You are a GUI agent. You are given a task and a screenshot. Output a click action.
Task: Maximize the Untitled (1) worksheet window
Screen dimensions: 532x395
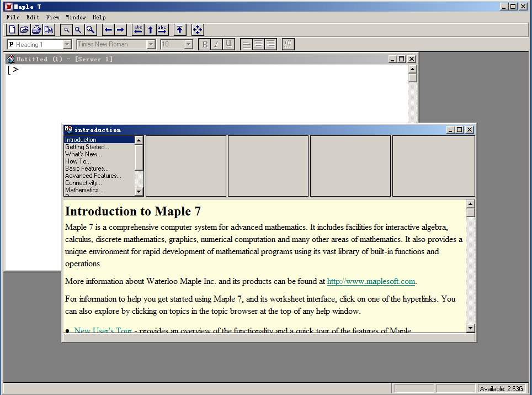tap(402, 59)
